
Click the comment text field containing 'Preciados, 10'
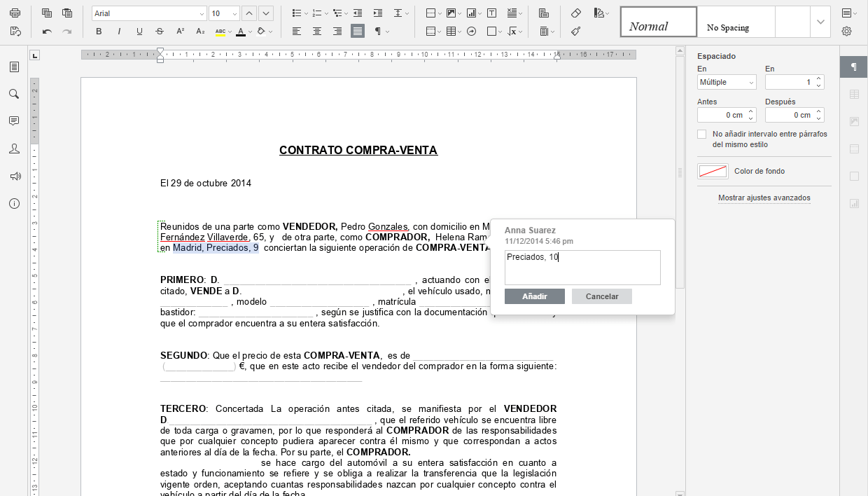click(x=582, y=268)
